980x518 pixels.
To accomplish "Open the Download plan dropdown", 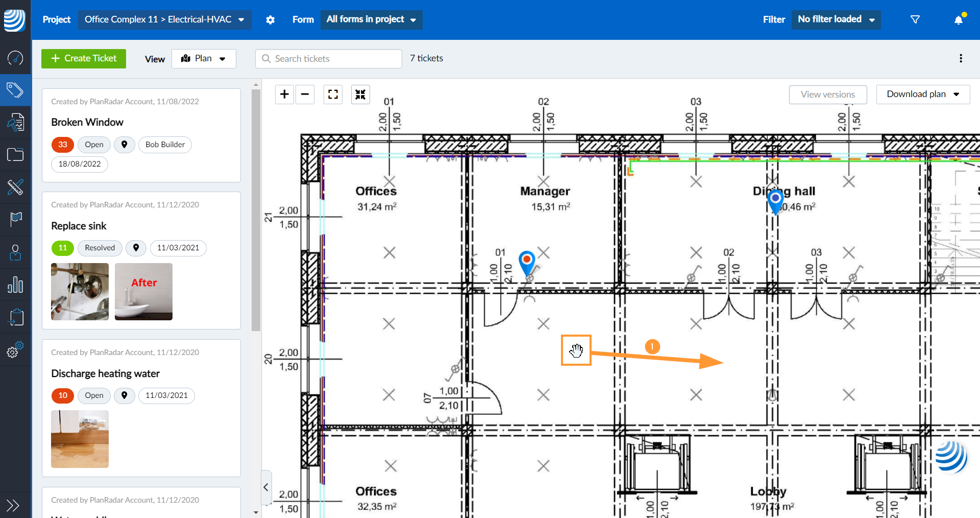I will pos(923,95).
